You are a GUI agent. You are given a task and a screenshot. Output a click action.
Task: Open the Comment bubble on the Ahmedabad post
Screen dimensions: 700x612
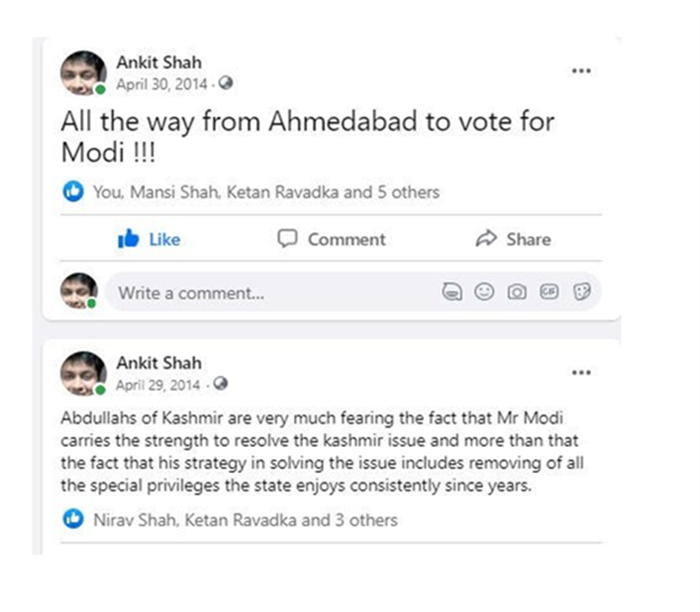pyautogui.click(x=333, y=239)
